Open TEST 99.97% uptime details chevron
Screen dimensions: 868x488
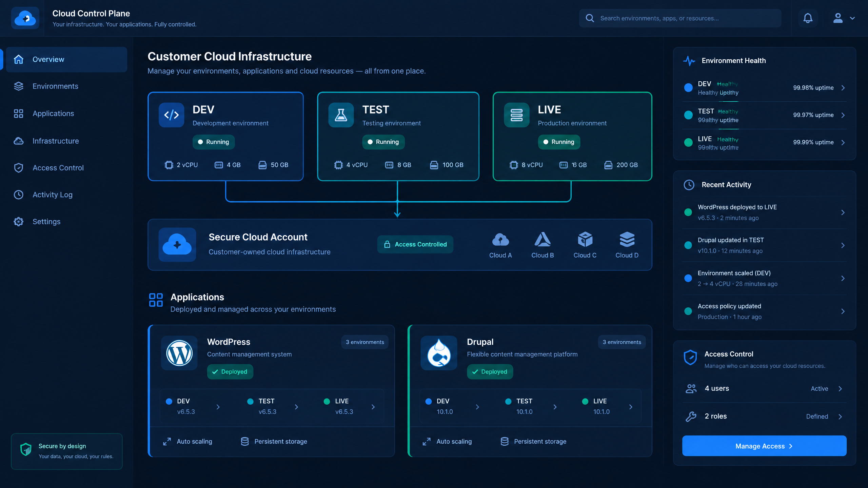click(x=843, y=115)
